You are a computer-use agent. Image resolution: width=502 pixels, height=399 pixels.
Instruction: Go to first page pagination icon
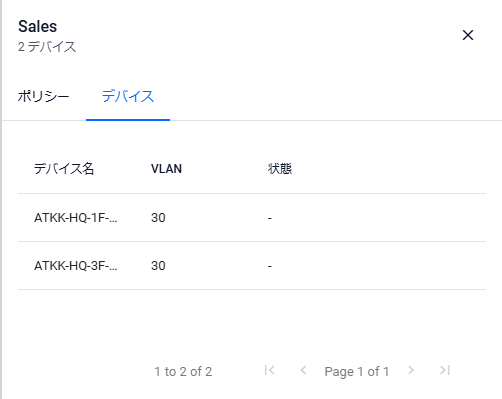click(x=269, y=370)
